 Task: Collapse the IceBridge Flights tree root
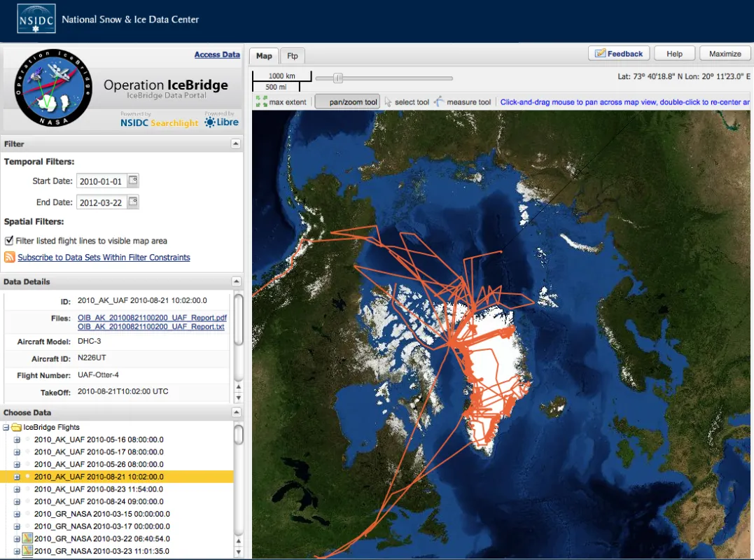[x=7, y=427]
